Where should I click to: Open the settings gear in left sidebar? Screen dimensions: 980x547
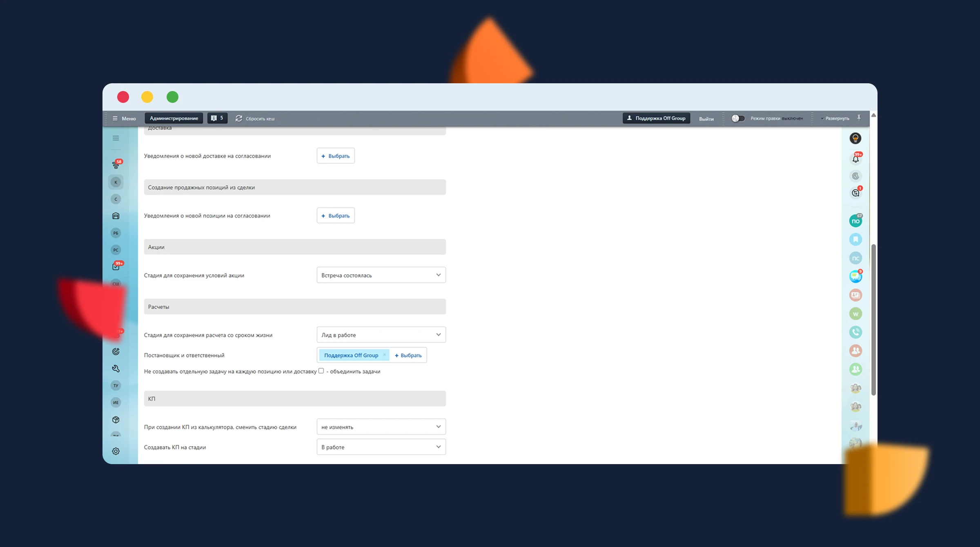click(116, 451)
